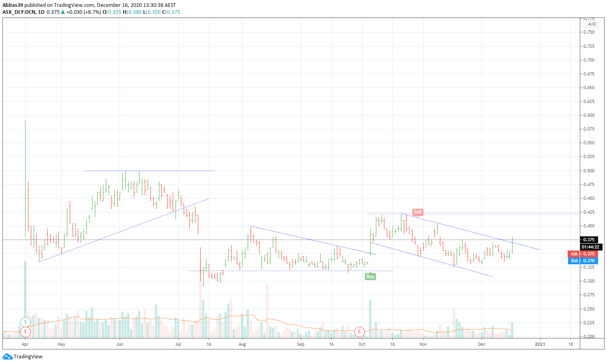
Task: Click the L:0.350 low value
Action: click(x=152, y=12)
